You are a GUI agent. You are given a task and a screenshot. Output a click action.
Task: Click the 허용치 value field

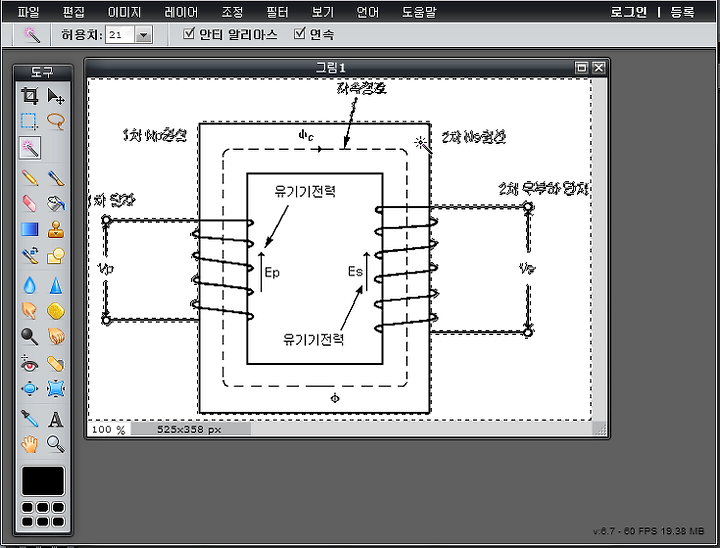[x=120, y=35]
